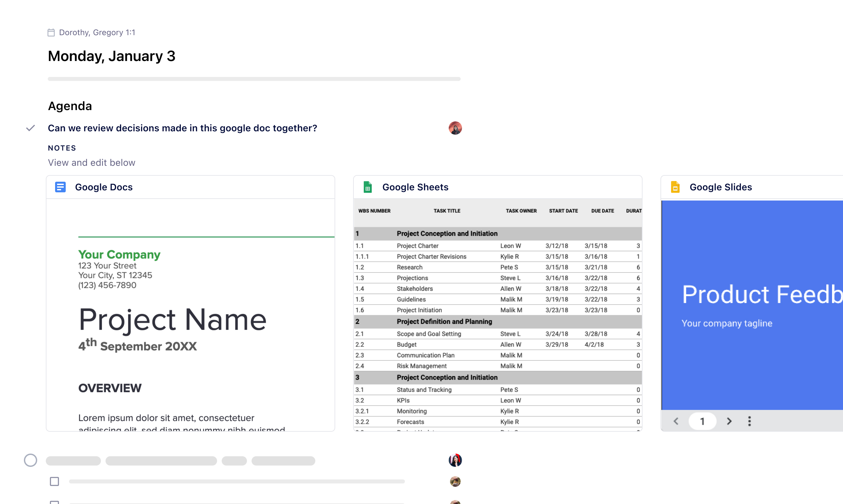Viewport: 843px width, 504px height.
Task: Click the Agenda section heading
Action: 70,106
